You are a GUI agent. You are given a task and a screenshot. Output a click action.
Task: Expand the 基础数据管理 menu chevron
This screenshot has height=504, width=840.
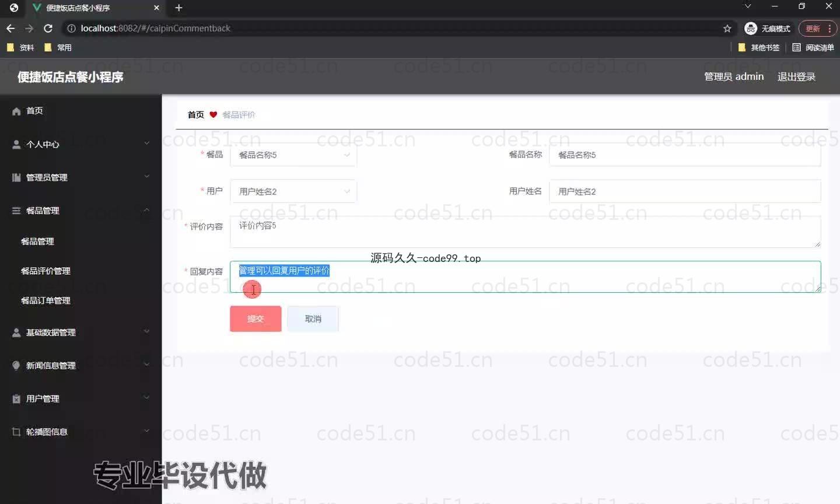[146, 331]
